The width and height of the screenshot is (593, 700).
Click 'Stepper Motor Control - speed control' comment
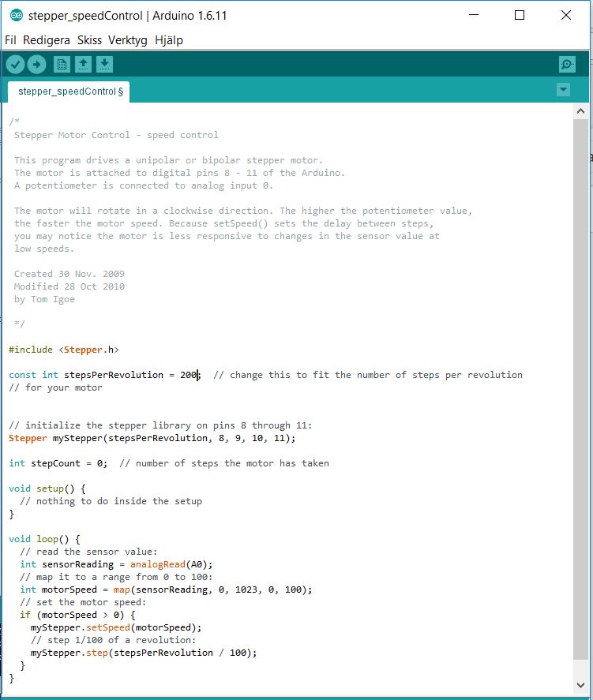[116, 135]
